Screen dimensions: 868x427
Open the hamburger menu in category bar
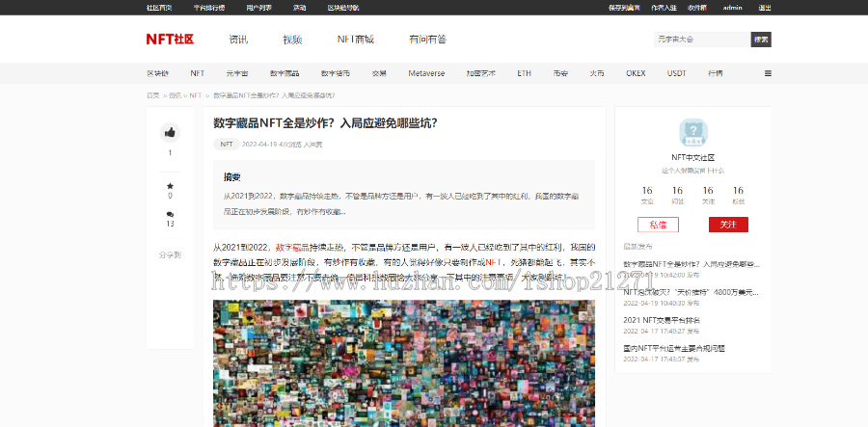click(768, 73)
